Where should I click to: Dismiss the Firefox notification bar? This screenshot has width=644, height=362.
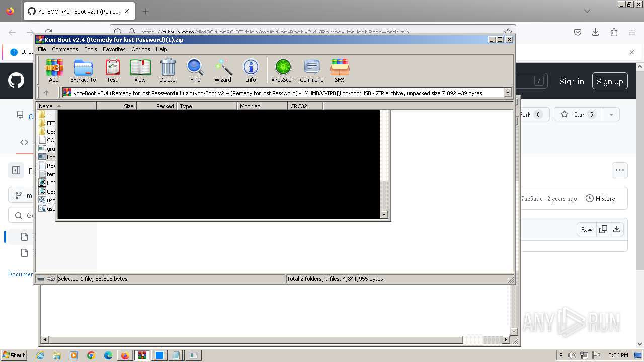point(632,52)
